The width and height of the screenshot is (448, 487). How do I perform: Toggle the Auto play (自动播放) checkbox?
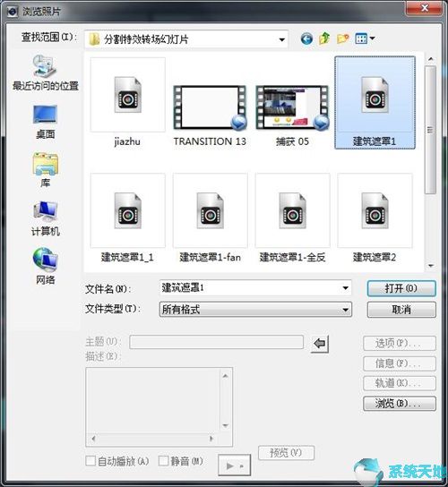click(x=90, y=461)
